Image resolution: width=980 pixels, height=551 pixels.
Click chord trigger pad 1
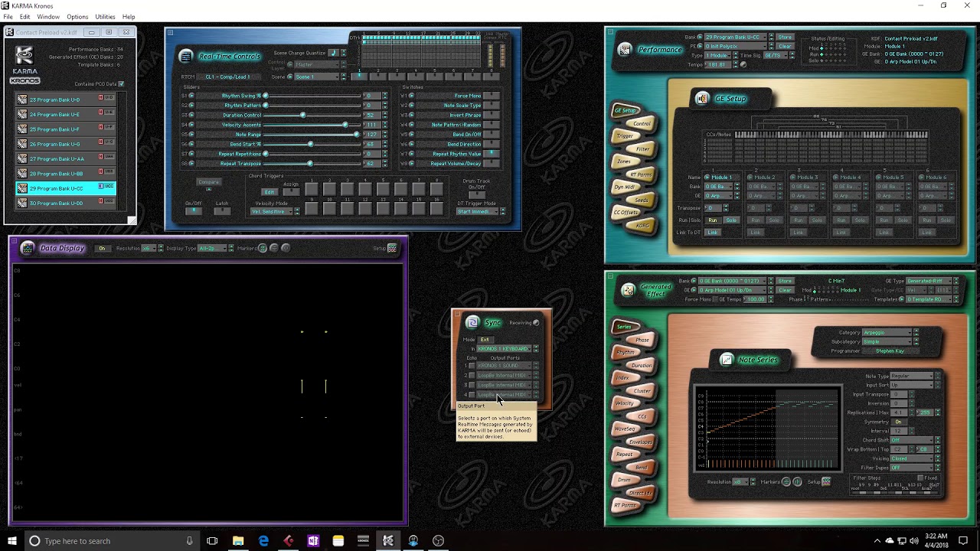(312, 189)
